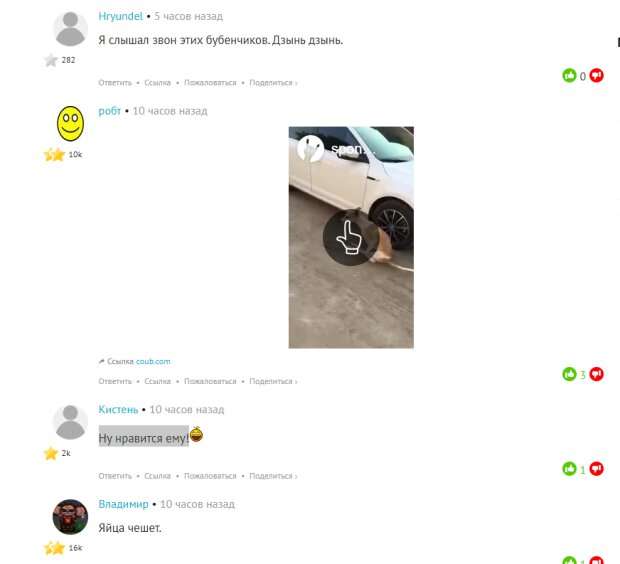The height and width of the screenshot is (564, 620).
Task: Open Hryundel's gray default avatar
Action: (x=70, y=29)
